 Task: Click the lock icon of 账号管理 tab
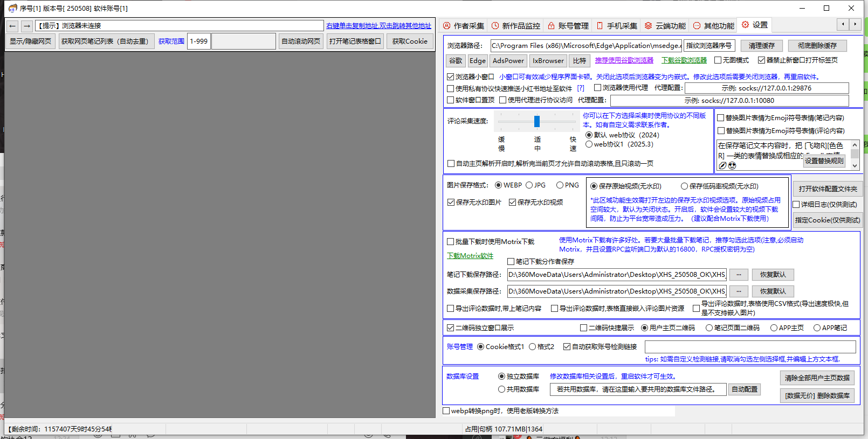click(551, 26)
